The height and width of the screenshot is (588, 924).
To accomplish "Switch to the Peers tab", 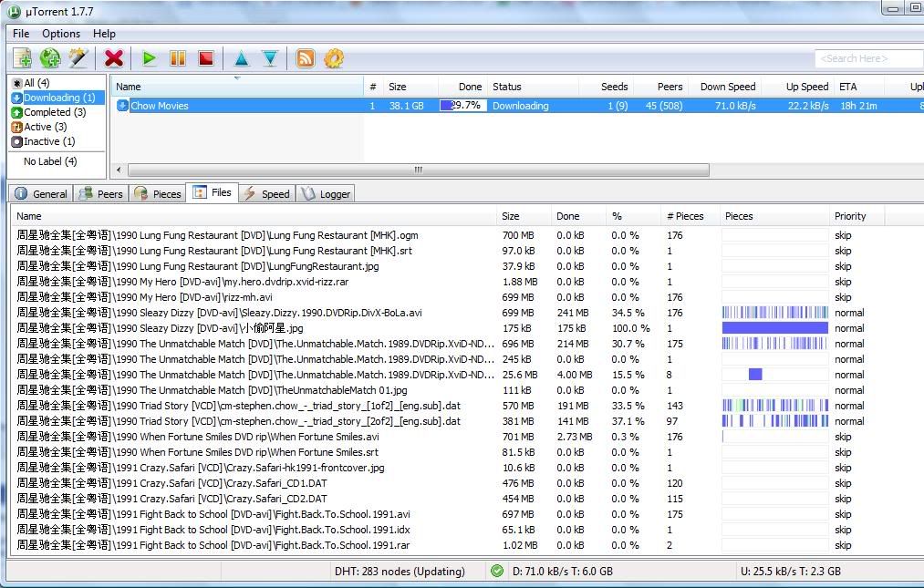I will [x=100, y=194].
